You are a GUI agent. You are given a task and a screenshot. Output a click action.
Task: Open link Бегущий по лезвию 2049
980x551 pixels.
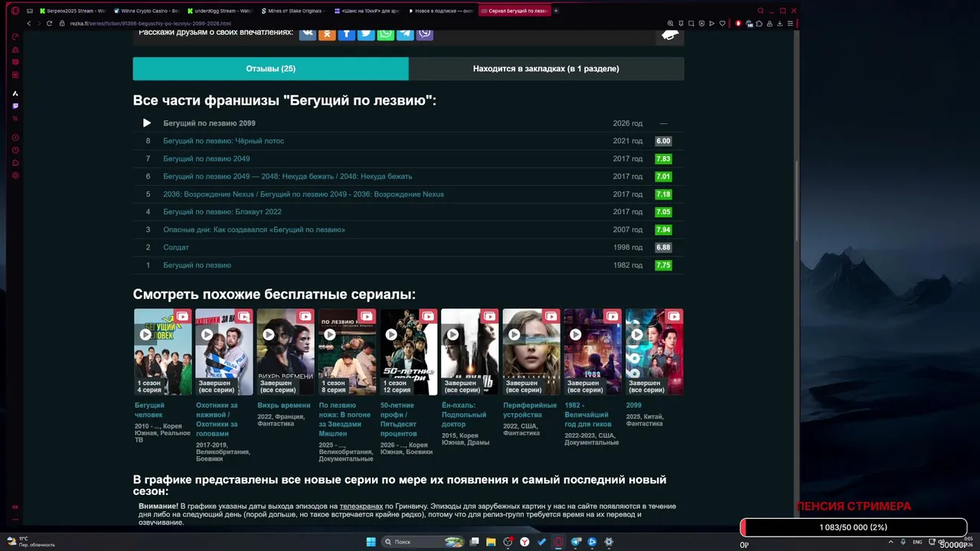207,158
